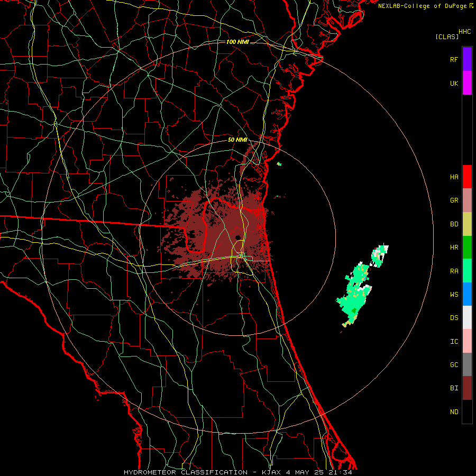Click the IC light-pink legend swatch
The width and height of the screenshot is (476, 476).
point(467,341)
